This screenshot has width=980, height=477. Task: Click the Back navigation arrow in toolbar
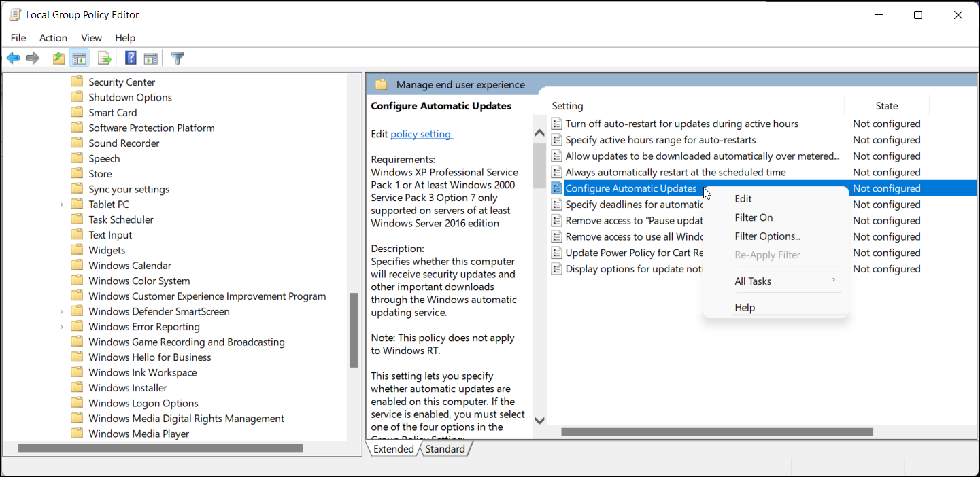[13, 58]
